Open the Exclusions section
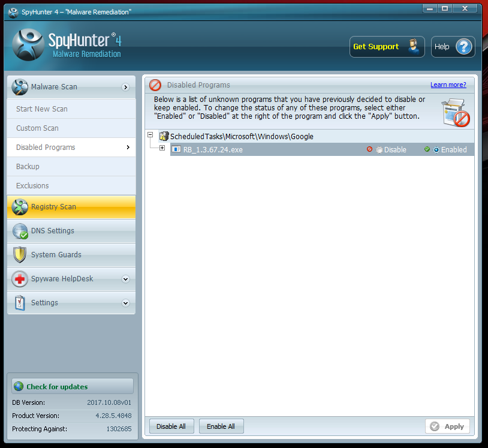The image size is (488, 448). (71, 185)
